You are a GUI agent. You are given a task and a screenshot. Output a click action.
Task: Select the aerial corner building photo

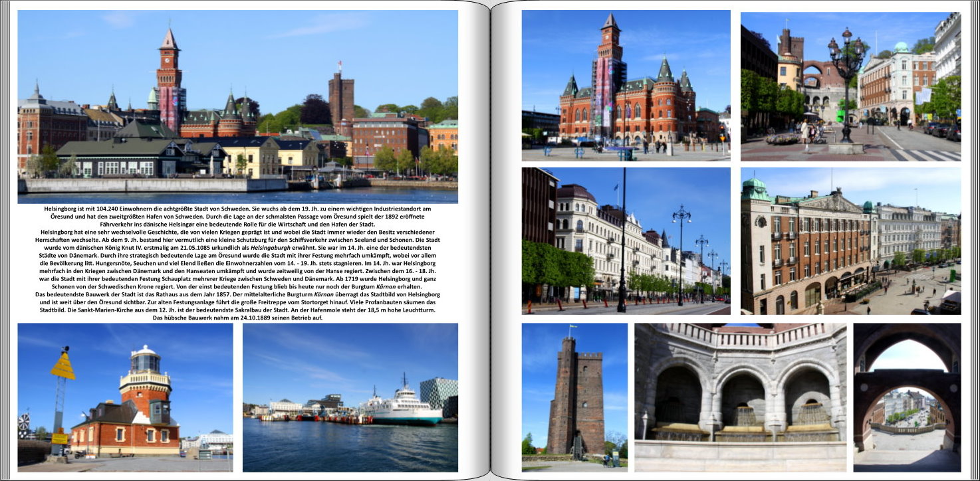click(x=850, y=241)
